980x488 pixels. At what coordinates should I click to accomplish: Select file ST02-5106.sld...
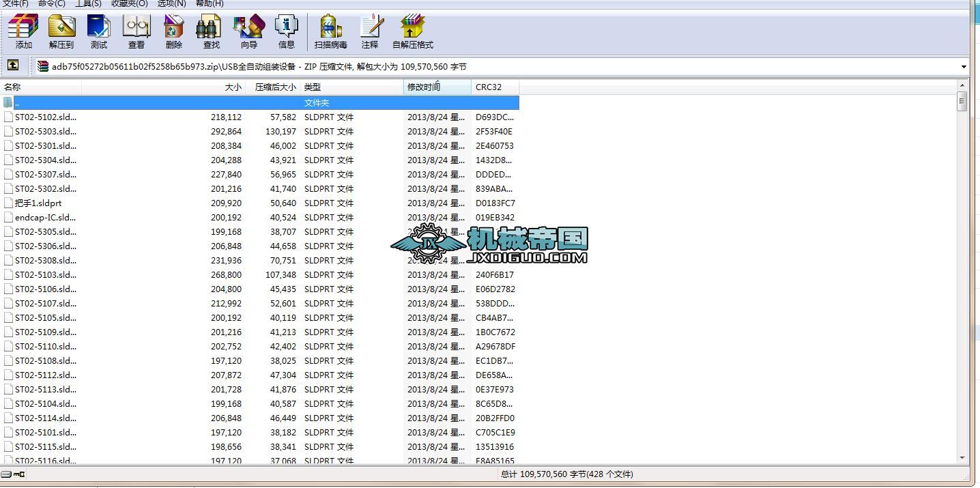tap(46, 289)
